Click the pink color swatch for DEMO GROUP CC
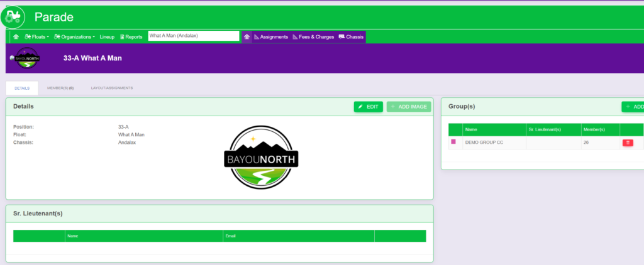The width and height of the screenshot is (644, 265). [453, 142]
